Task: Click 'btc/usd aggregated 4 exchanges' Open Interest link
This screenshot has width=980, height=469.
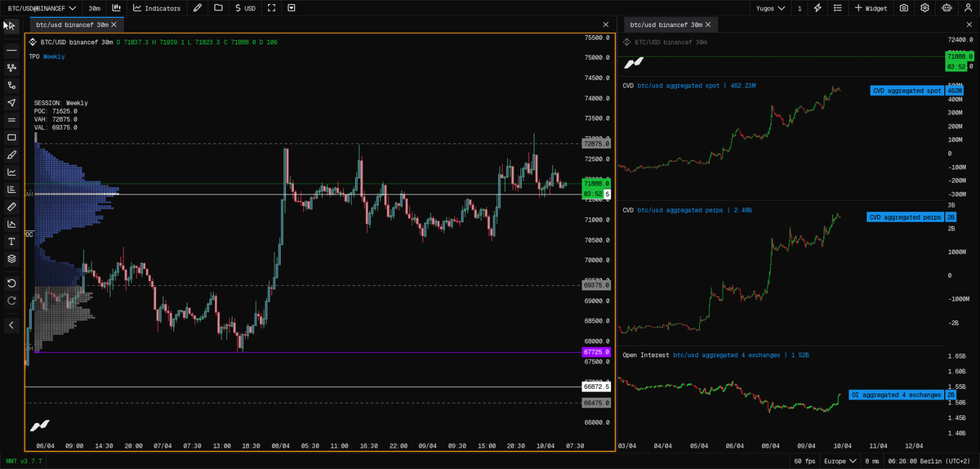Action: [x=725, y=355]
